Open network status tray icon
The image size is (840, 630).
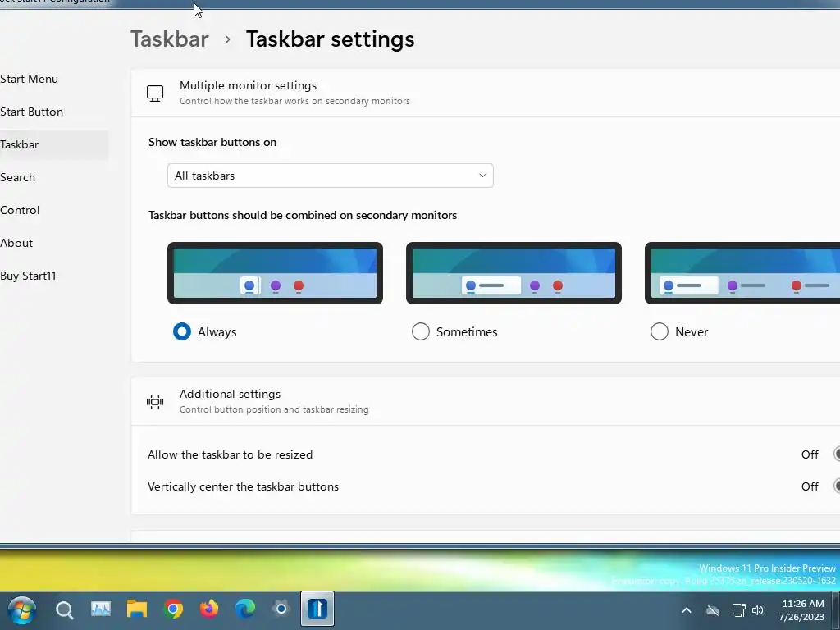click(739, 610)
